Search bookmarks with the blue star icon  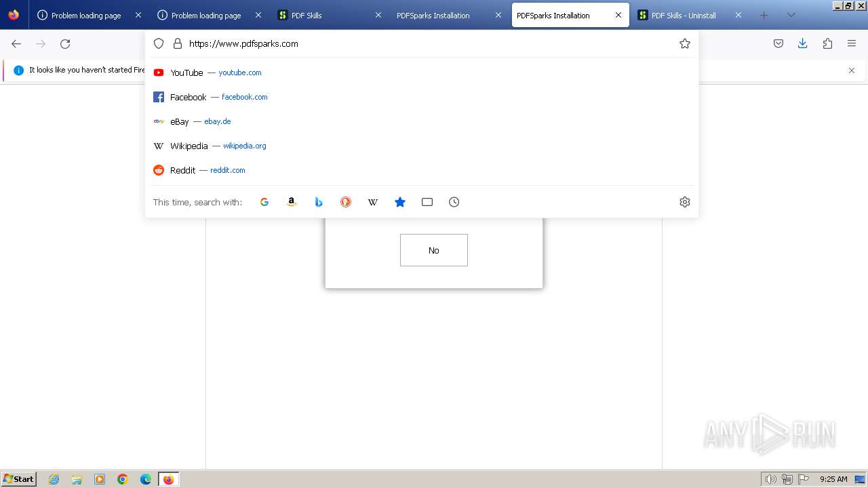click(x=400, y=202)
